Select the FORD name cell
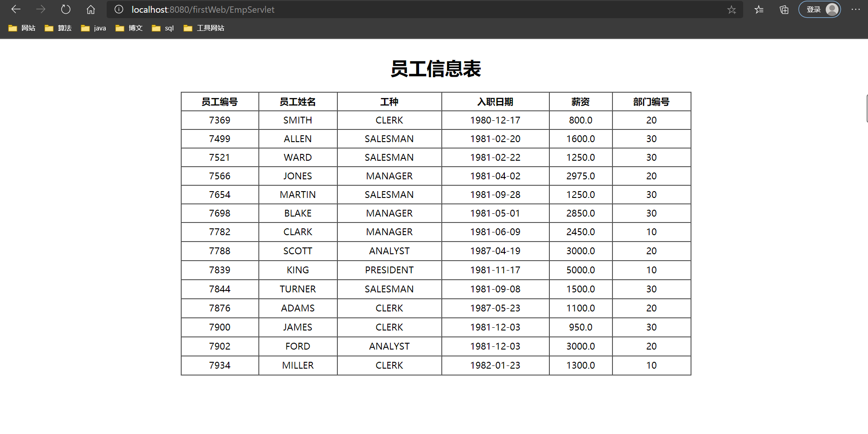 click(x=298, y=346)
